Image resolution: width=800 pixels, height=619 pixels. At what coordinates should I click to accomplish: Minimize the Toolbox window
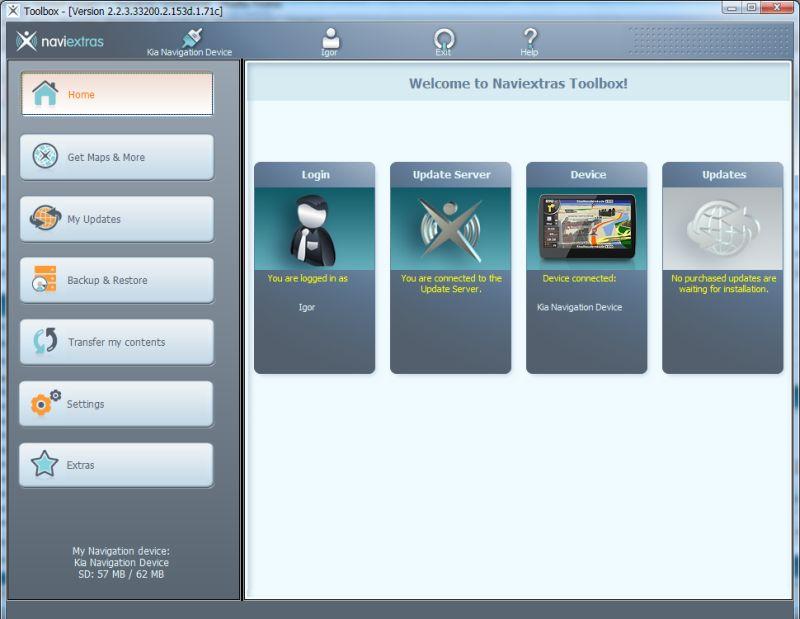pyautogui.click(x=732, y=8)
